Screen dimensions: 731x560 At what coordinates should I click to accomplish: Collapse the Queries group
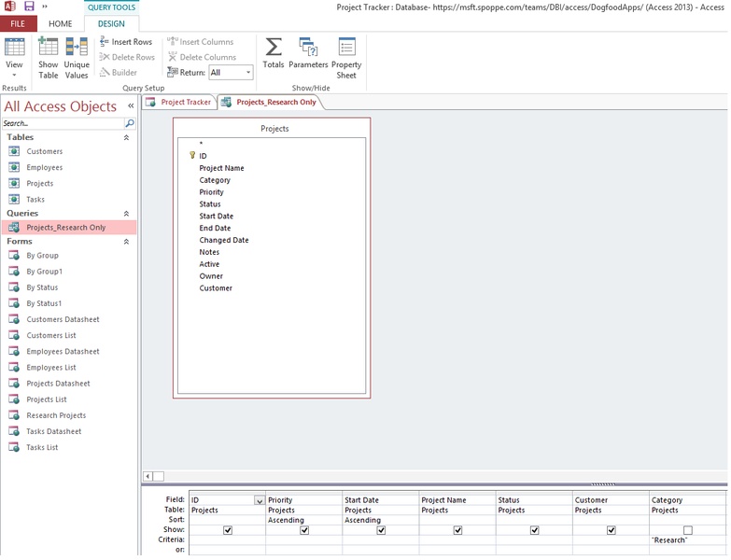tap(126, 214)
